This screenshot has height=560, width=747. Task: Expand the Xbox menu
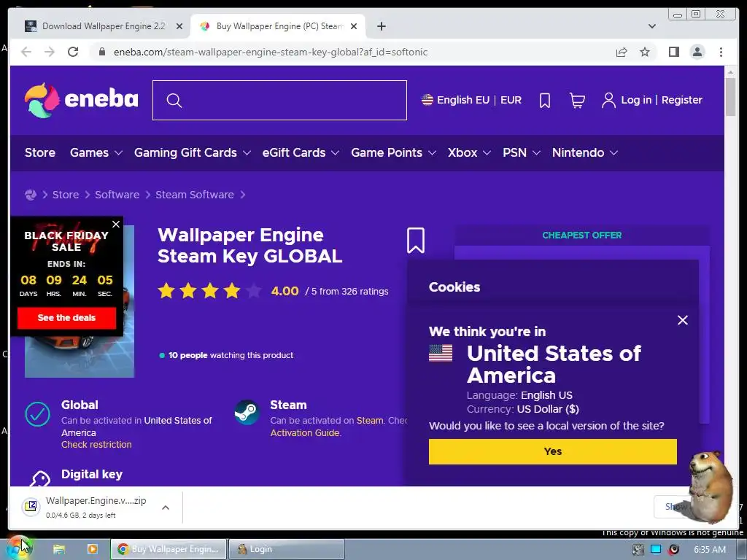[469, 153]
